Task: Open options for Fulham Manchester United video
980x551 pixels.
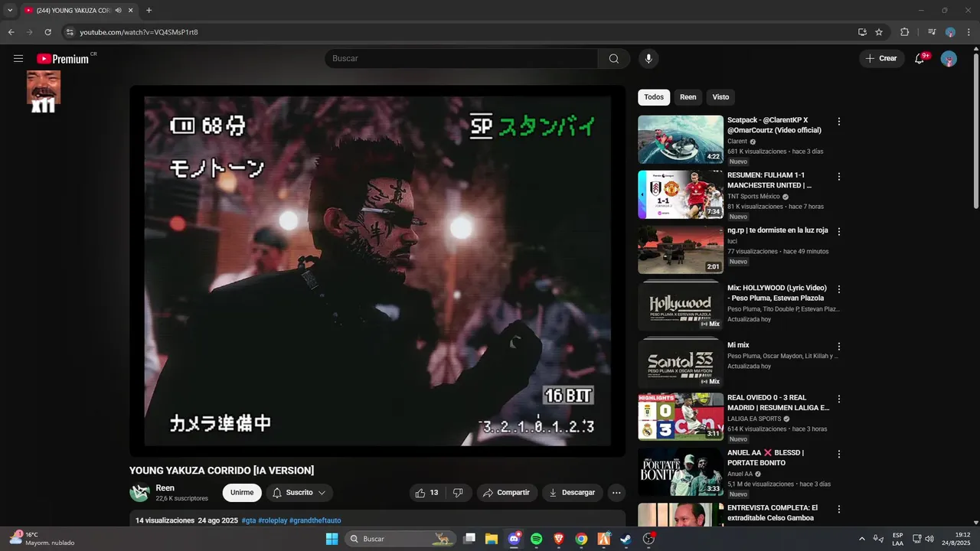Action: (x=839, y=177)
